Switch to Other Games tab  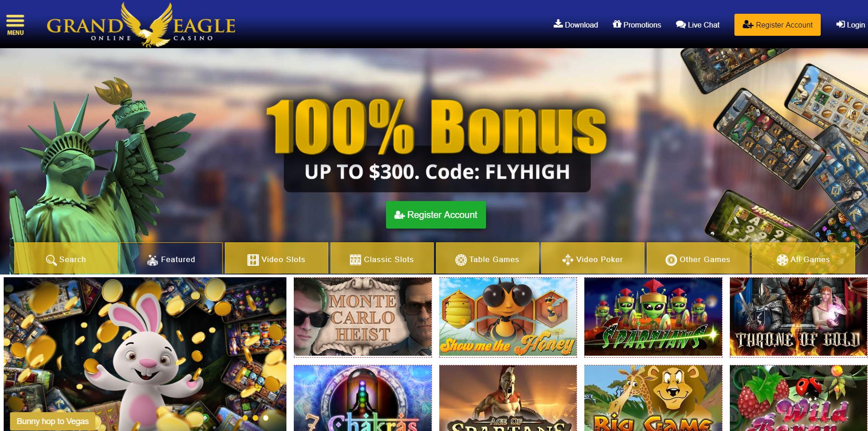pyautogui.click(x=698, y=259)
